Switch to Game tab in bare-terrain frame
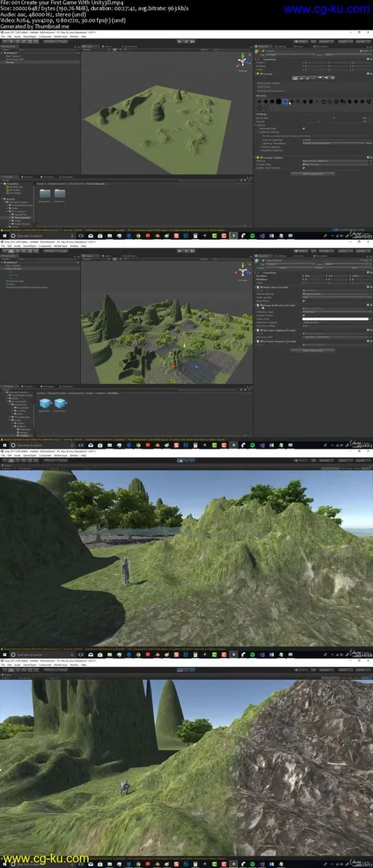Viewport: 373px width, 868px height. [x=106, y=47]
